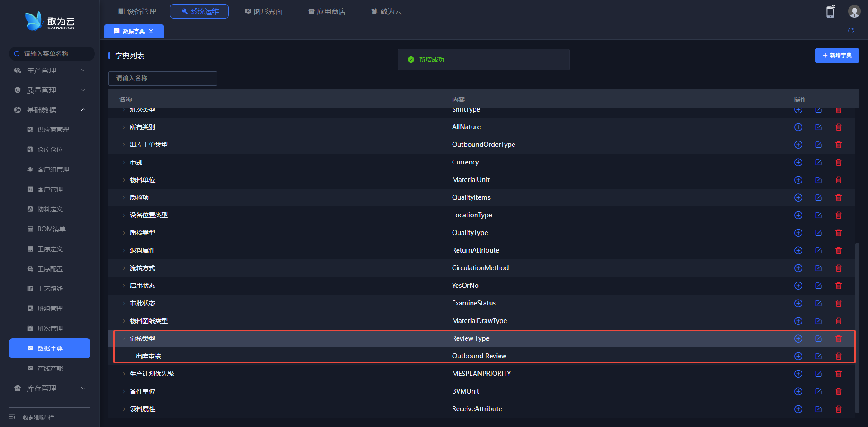Delete the Review Type dictionary row

839,338
